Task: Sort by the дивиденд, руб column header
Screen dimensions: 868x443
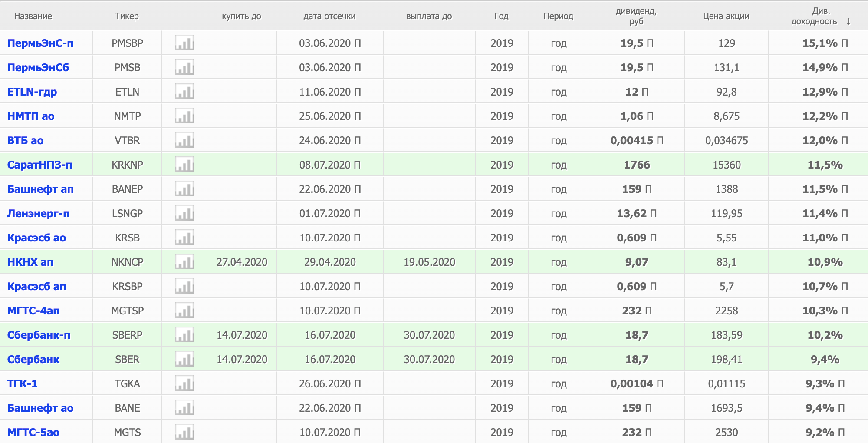Action: [x=636, y=16]
